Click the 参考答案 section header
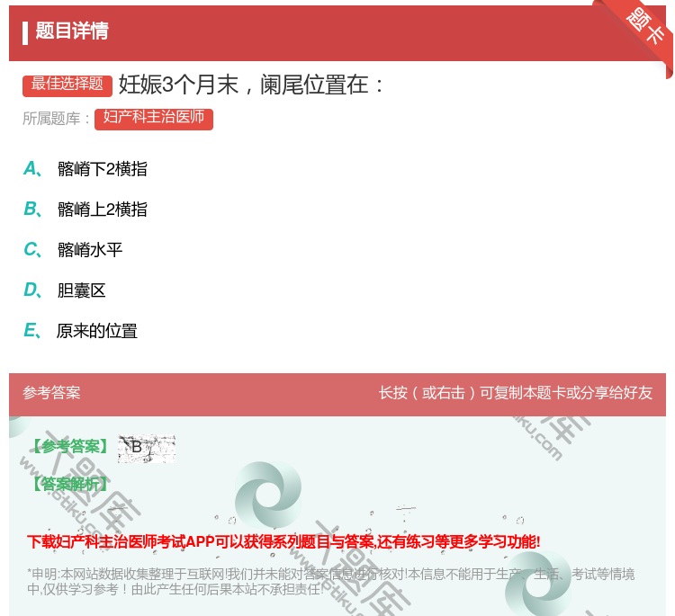Image resolution: width=675 pixels, height=616 pixels. click(51, 392)
